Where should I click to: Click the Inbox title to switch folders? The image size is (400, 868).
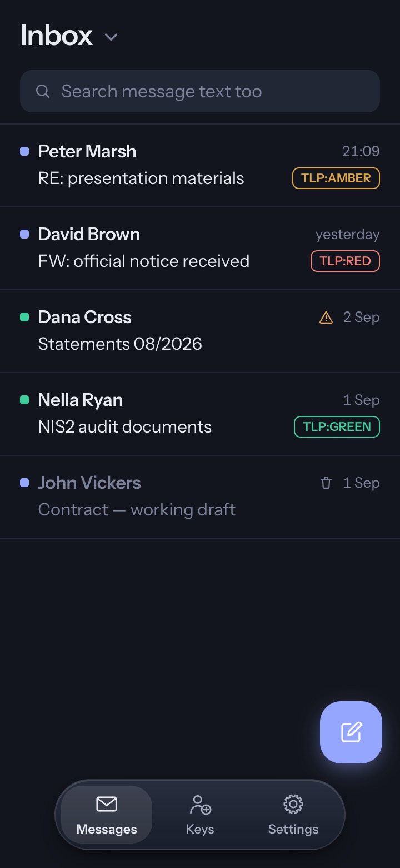coord(57,36)
